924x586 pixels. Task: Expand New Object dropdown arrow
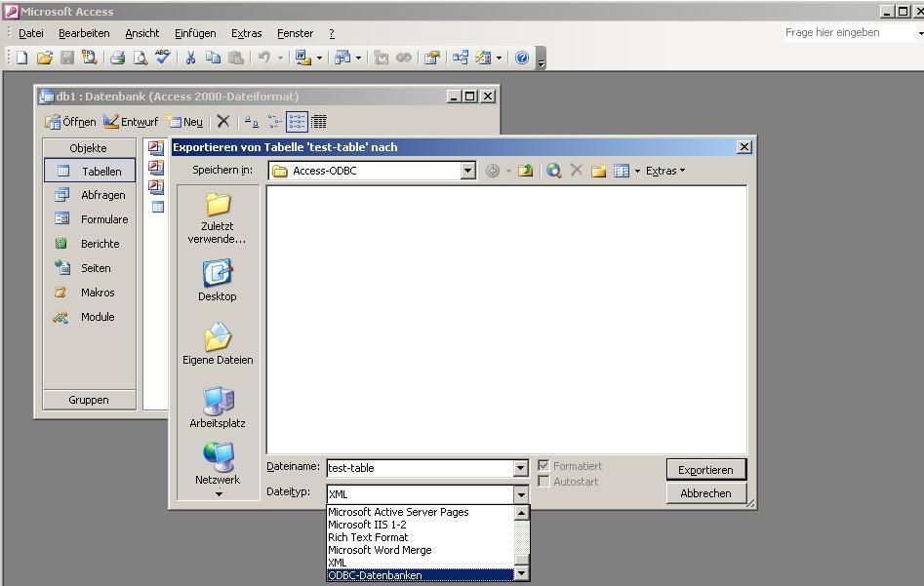[500, 58]
